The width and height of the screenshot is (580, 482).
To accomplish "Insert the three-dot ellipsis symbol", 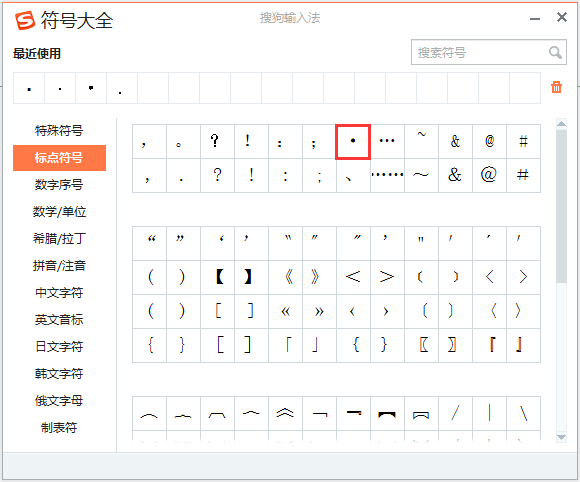I will [x=387, y=142].
